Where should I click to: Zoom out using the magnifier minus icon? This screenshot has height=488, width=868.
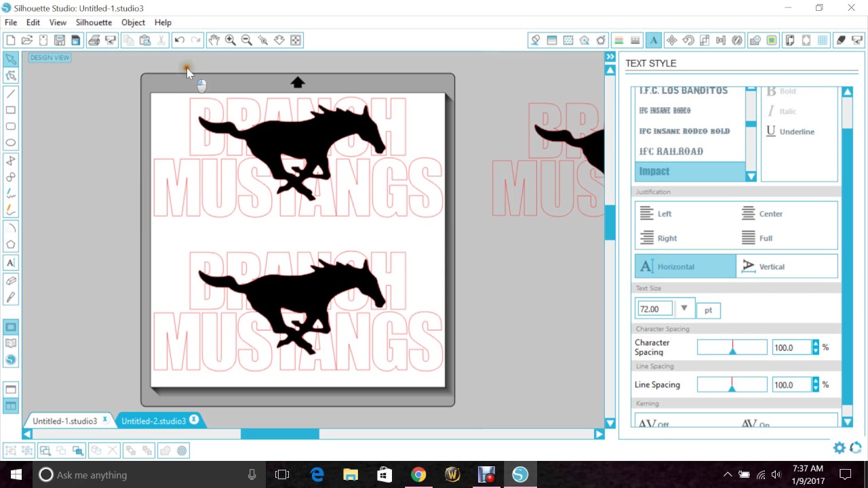click(x=247, y=40)
